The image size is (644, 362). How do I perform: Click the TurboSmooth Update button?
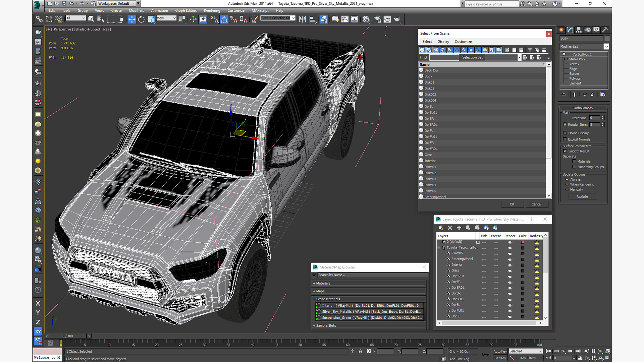click(582, 196)
